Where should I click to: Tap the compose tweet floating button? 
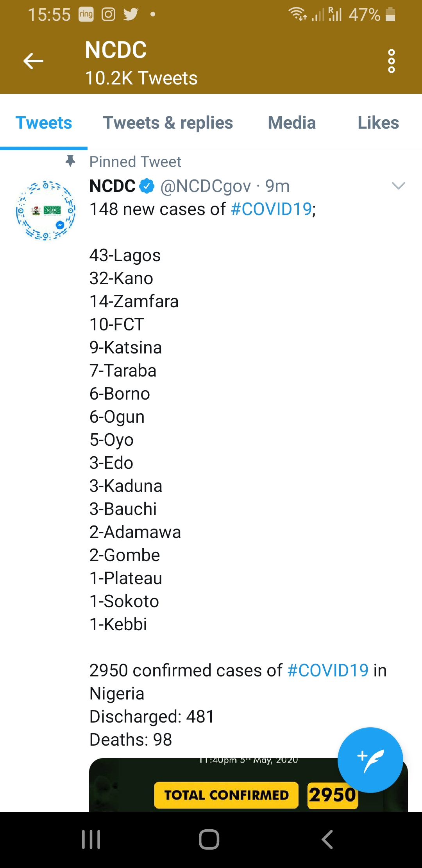[x=370, y=760]
